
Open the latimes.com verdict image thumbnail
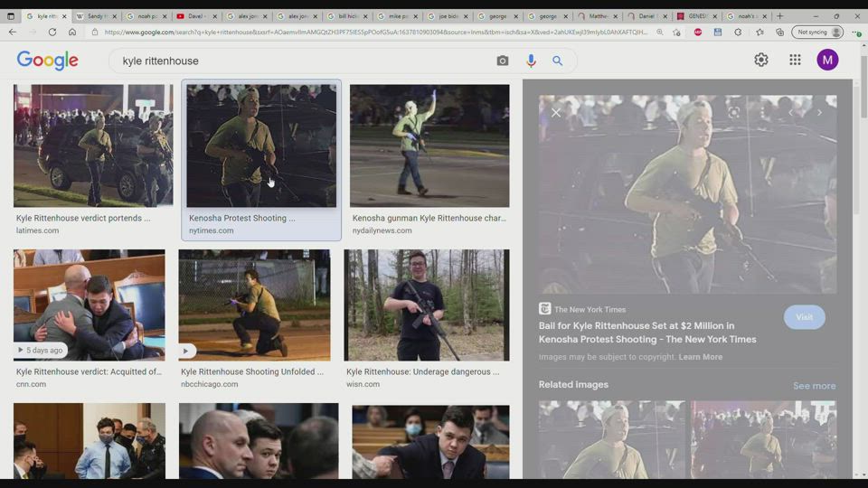pos(93,145)
